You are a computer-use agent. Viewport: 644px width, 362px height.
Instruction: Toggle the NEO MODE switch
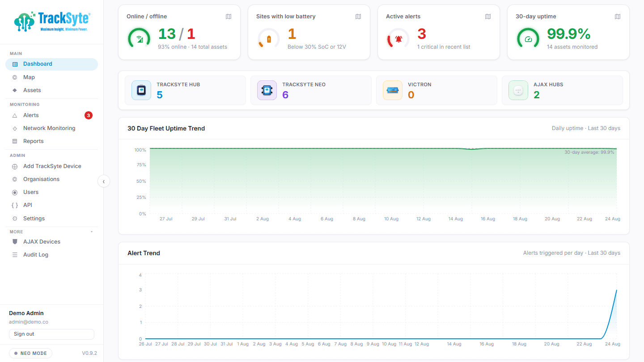click(30, 353)
